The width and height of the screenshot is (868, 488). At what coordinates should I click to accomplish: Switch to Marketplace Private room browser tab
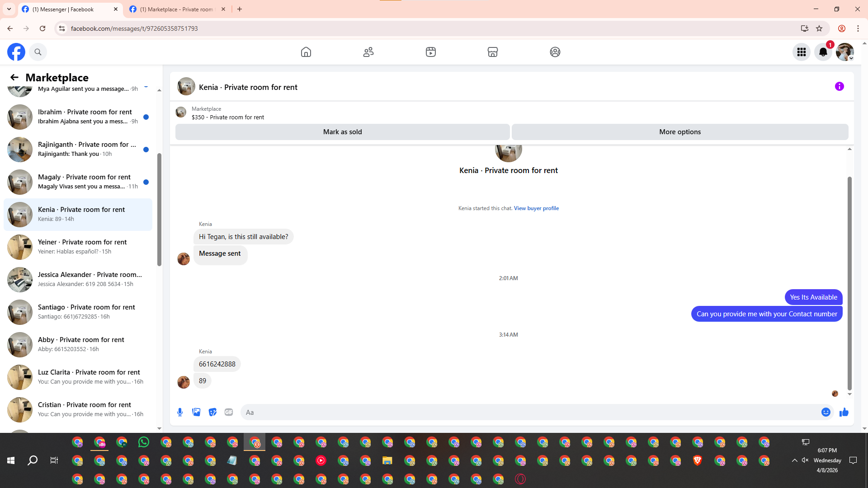[176, 9]
